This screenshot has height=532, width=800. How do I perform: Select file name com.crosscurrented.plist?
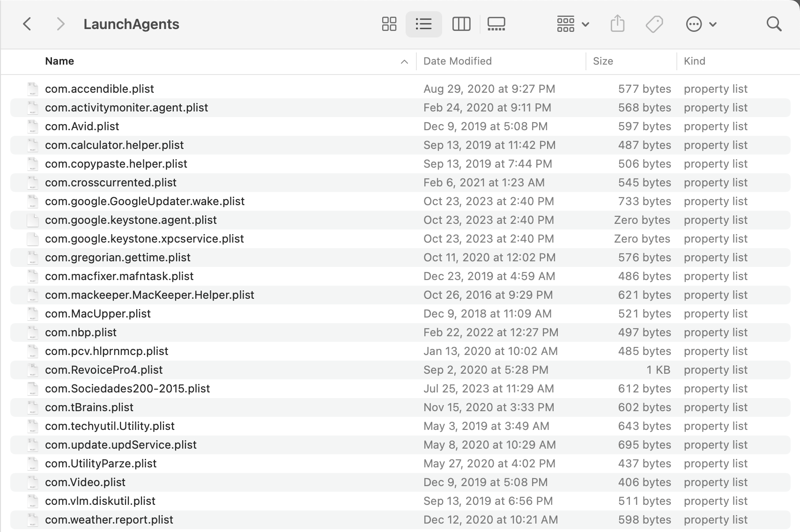pyautogui.click(x=111, y=183)
